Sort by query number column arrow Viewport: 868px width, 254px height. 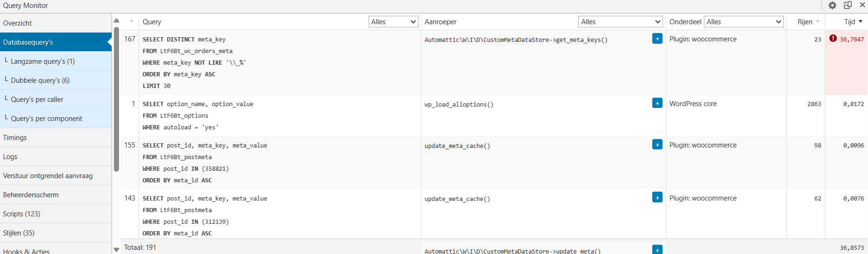(132, 22)
